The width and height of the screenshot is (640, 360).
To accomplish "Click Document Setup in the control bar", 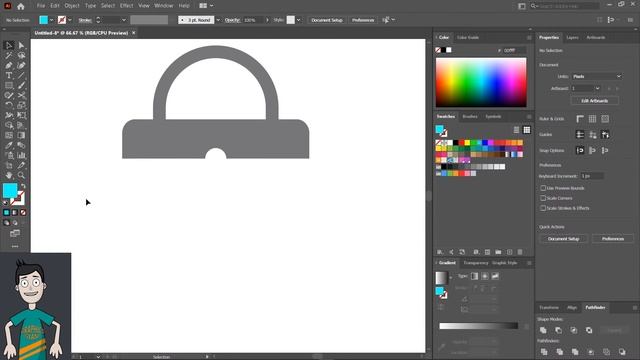I will 327,20.
